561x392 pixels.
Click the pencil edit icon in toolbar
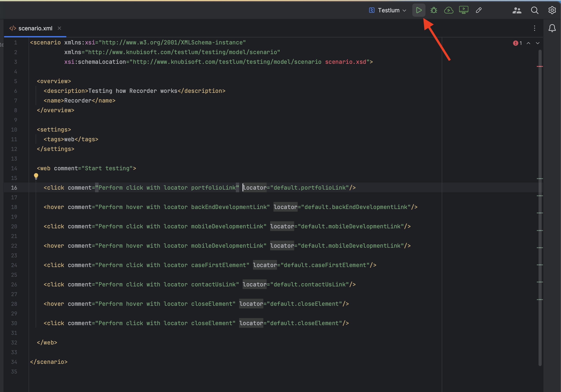coord(479,10)
